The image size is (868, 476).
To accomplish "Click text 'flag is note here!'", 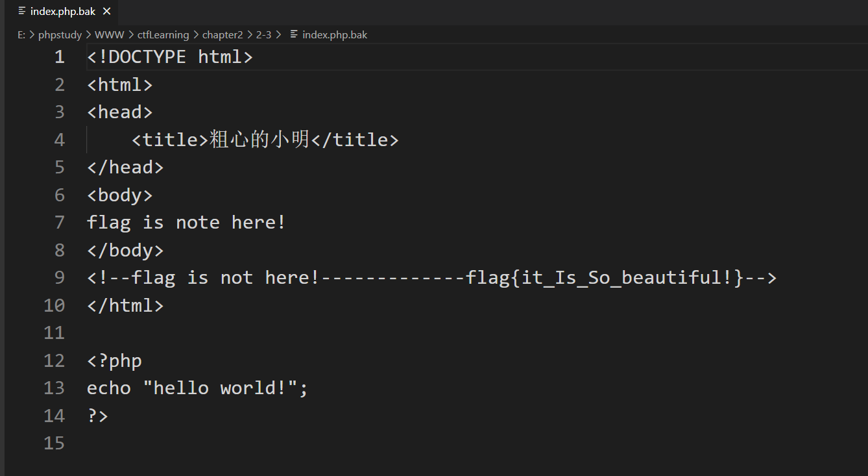I will [x=187, y=223].
